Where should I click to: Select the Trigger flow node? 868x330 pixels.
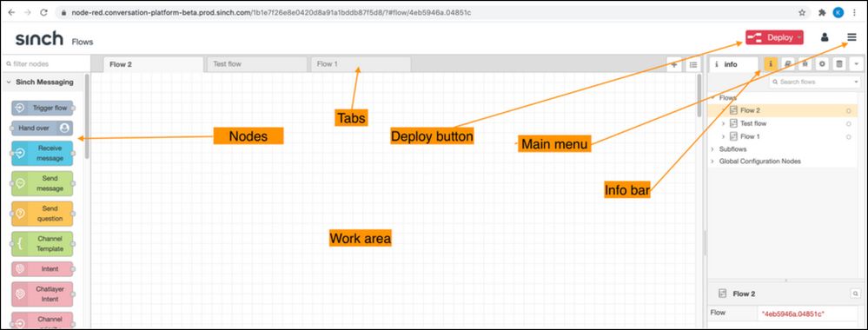pos(42,108)
